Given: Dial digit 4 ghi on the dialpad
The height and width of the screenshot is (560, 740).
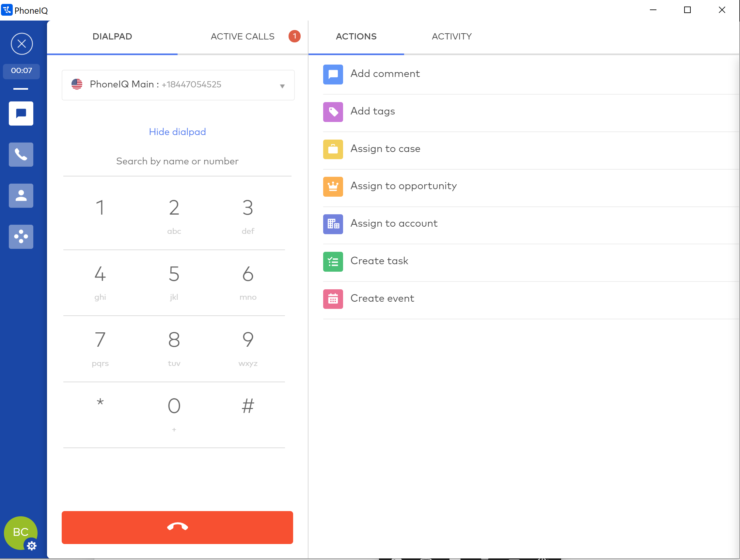Looking at the screenshot, I should tap(100, 283).
